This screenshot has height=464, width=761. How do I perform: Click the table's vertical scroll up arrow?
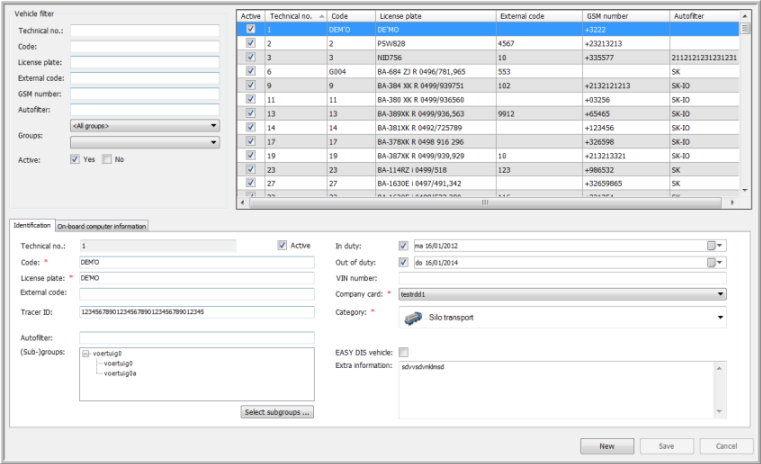coord(745,16)
